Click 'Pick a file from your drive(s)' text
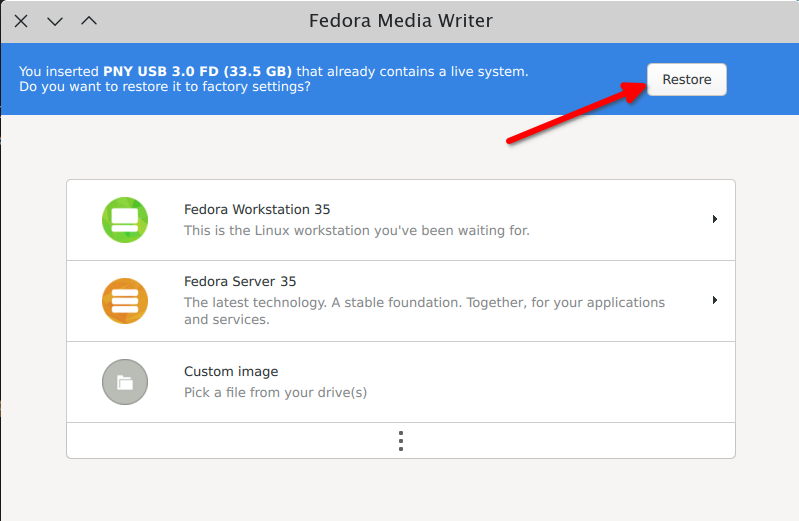The image size is (799, 521). click(x=275, y=393)
